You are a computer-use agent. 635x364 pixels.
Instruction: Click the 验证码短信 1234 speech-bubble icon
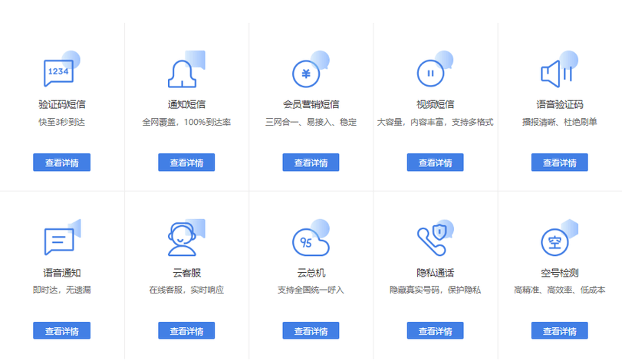(x=61, y=69)
